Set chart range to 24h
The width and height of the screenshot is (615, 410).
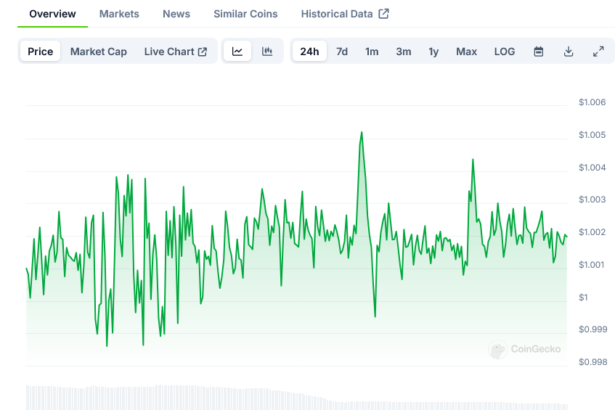click(310, 52)
